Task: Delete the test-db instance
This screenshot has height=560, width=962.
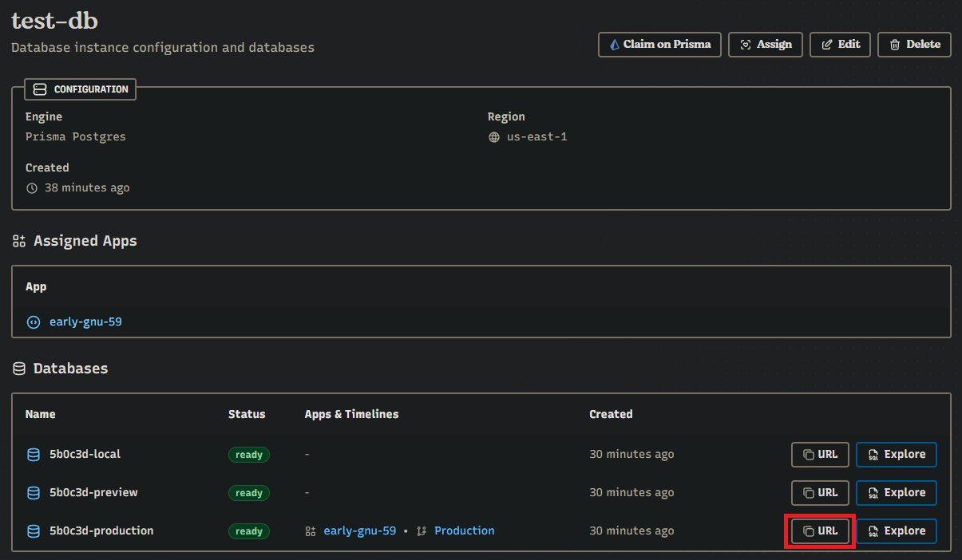Action: click(x=914, y=45)
